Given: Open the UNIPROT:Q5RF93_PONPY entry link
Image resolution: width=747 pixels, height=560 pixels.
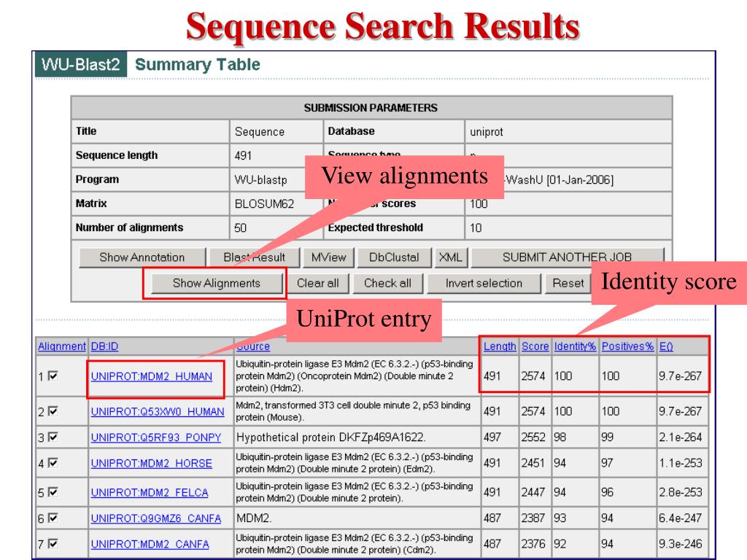Looking at the screenshot, I should click(156, 437).
